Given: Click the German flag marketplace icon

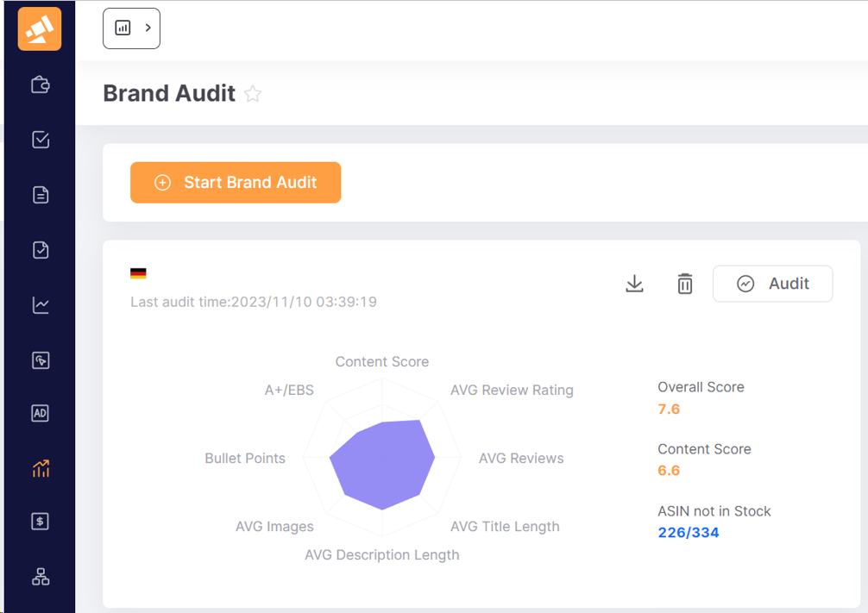Looking at the screenshot, I should [x=138, y=273].
